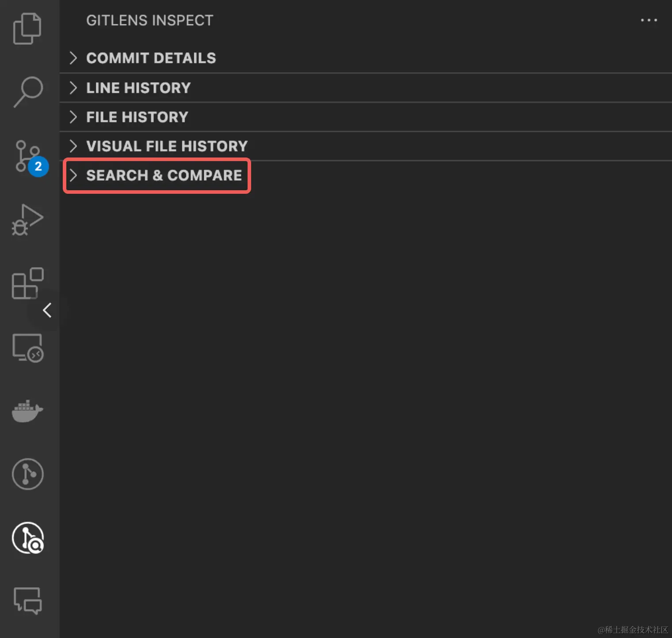Open the Run and Debug view
Viewport: 672px width, 638px height.
click(27, 219)
